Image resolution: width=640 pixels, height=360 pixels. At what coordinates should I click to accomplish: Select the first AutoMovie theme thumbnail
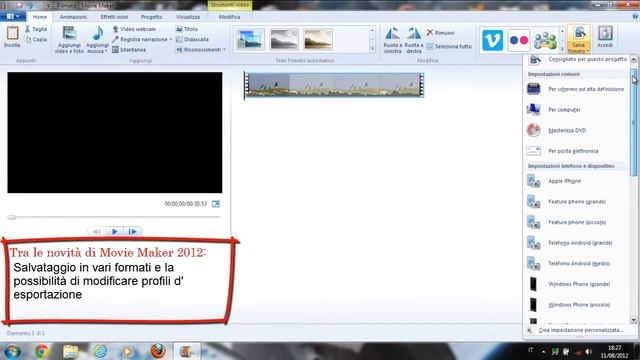click(250, 40)
